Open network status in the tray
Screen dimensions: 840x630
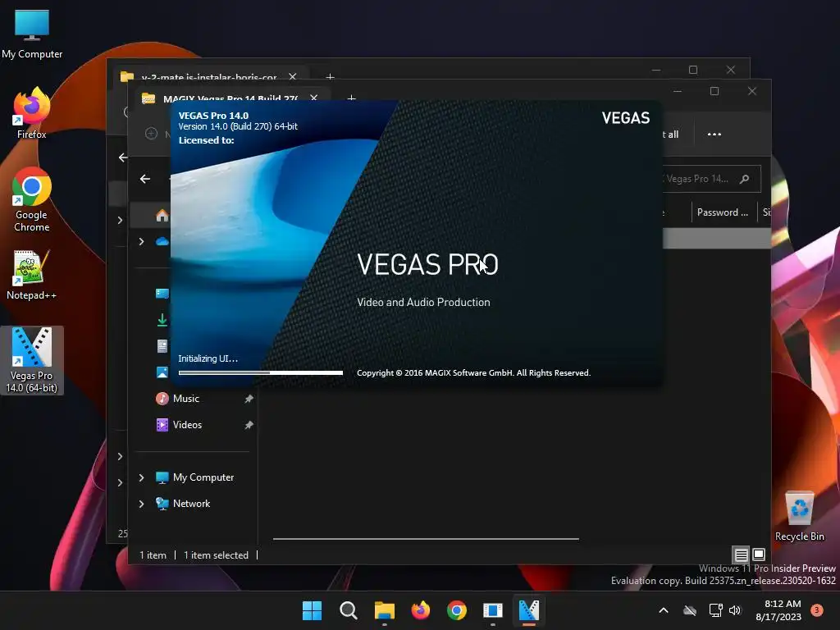point(715,610)
